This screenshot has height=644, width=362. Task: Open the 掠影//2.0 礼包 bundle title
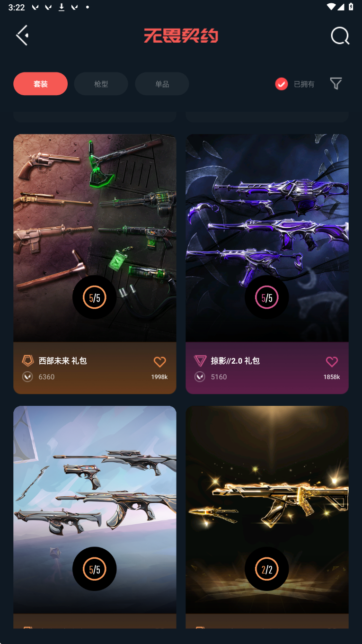coord(235,361)
